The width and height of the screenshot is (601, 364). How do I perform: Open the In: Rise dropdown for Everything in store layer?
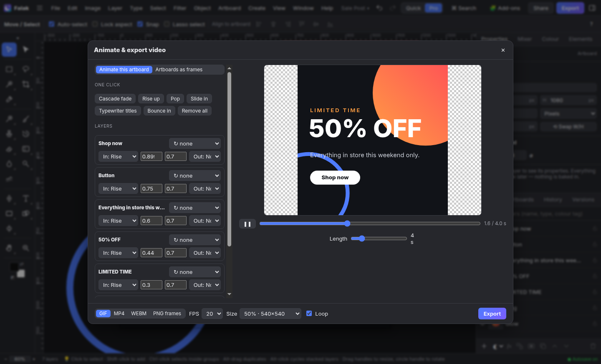coord(118,221)
